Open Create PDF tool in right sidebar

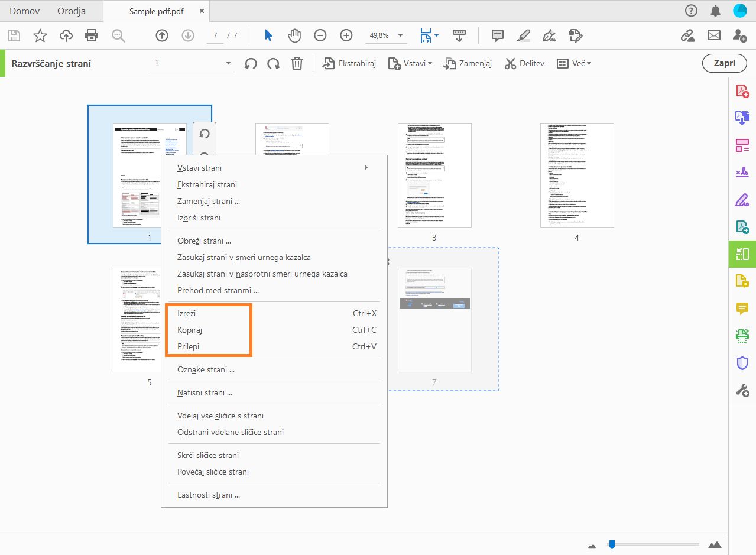click(x=742, y=91)
